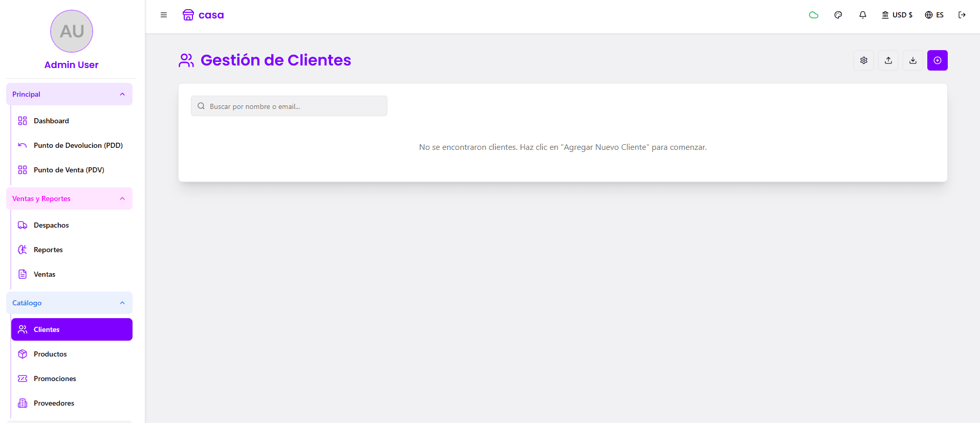Open Productos page
The height and width of the screenshot is (423, 980).
pos(72,354)
